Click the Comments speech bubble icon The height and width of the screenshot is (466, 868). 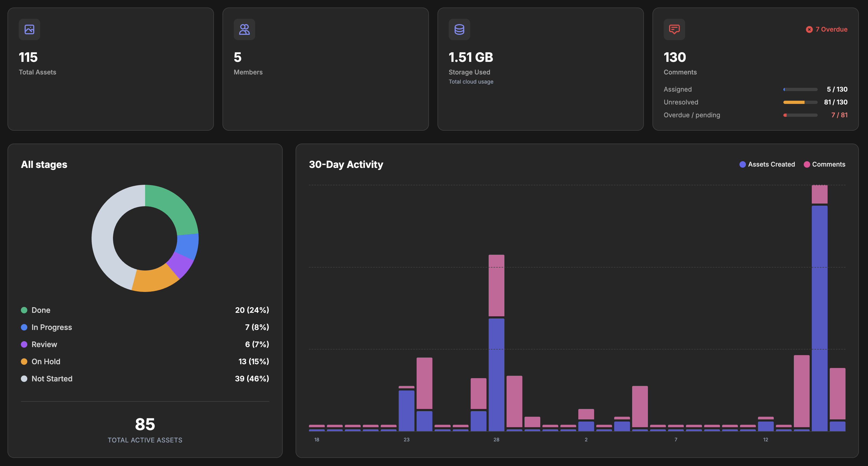[x=674, y=29]
